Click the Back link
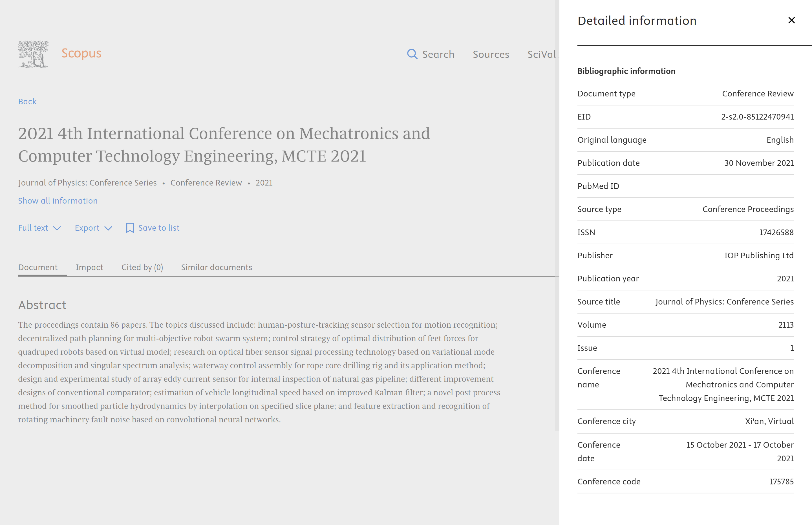The image size is (812, 525). click(27, 101)
